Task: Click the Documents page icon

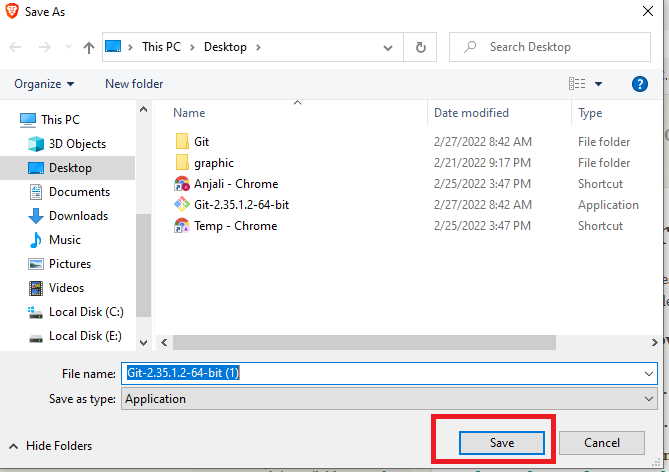Action: [x=36, y=192]
